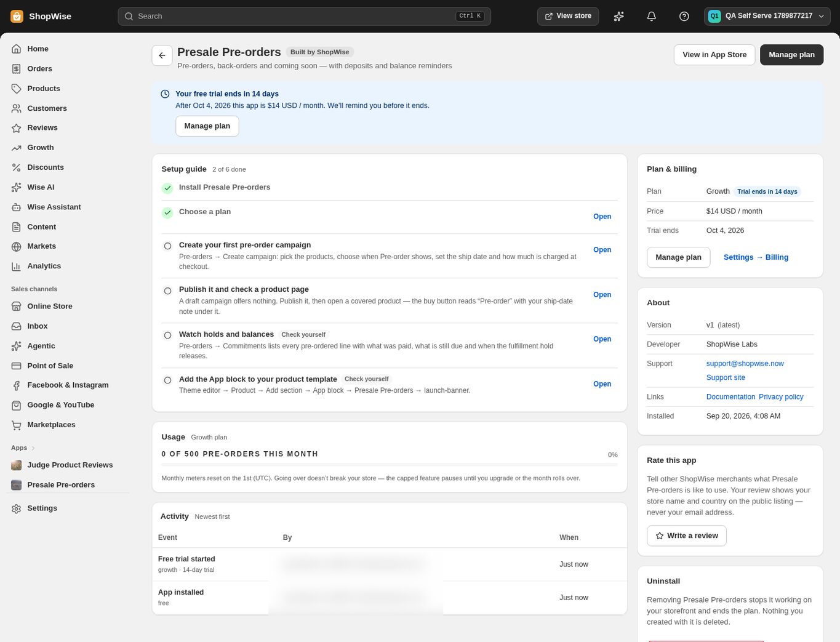The image size is (840, 642).
Task: Open the Wise AI sparkle icon in top bar
Action: tap(619, 16)
